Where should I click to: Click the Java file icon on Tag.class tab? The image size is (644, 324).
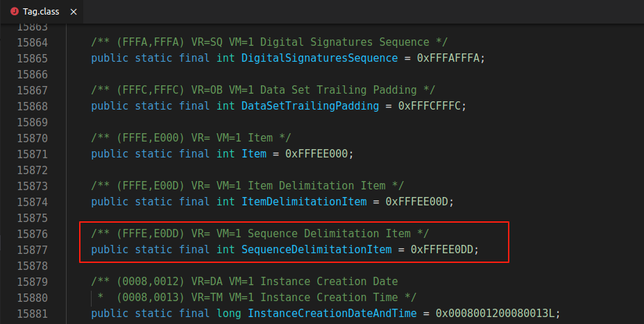15,12
